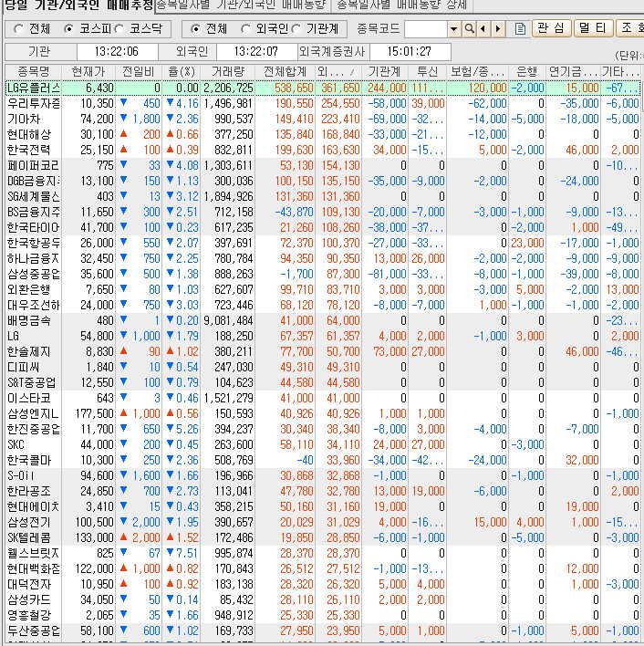Select the DGB금융지주 stock row
Viewport: 644px width, 646px height.
click(x=323, y=181)
